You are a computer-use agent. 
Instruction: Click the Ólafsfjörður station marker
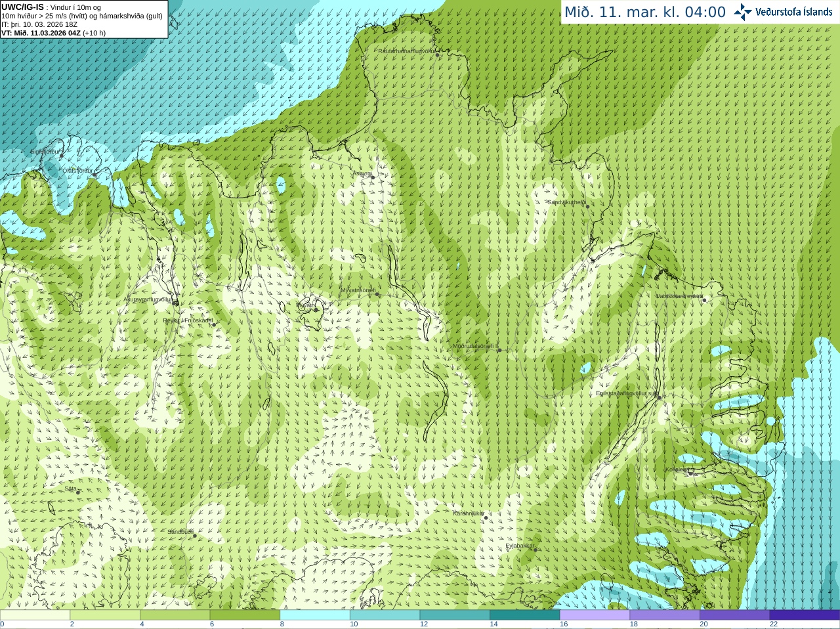(x=94, y=175)
